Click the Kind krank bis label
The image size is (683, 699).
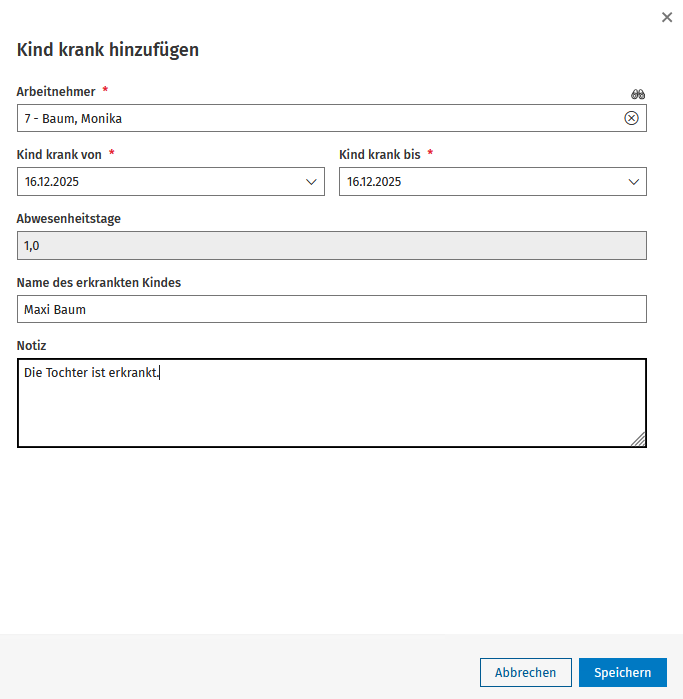tap(380, 155)
